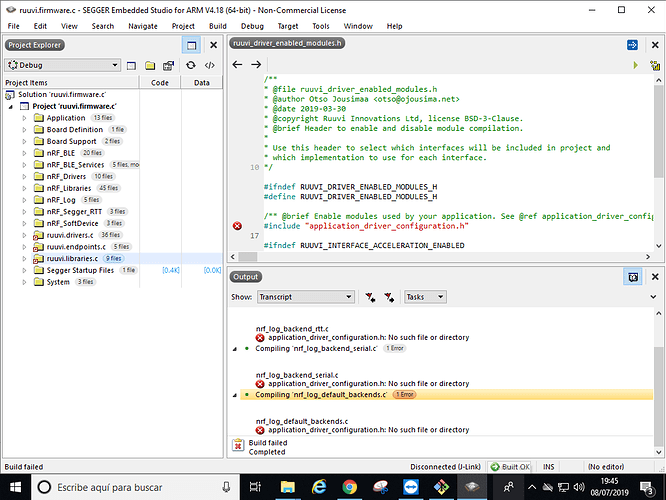Click the Build failed icon in Output
Viewport: 666px width, 500px height.
point(238,445)
